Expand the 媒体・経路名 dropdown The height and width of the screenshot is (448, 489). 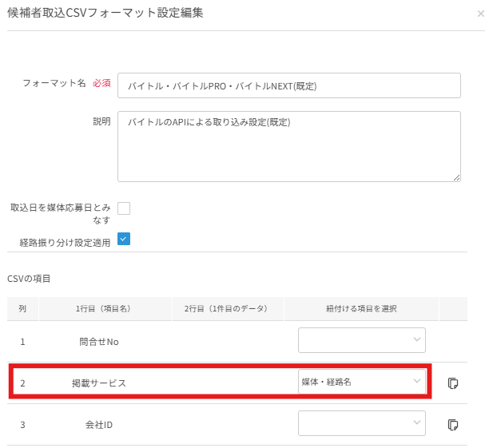click(362, 382)
